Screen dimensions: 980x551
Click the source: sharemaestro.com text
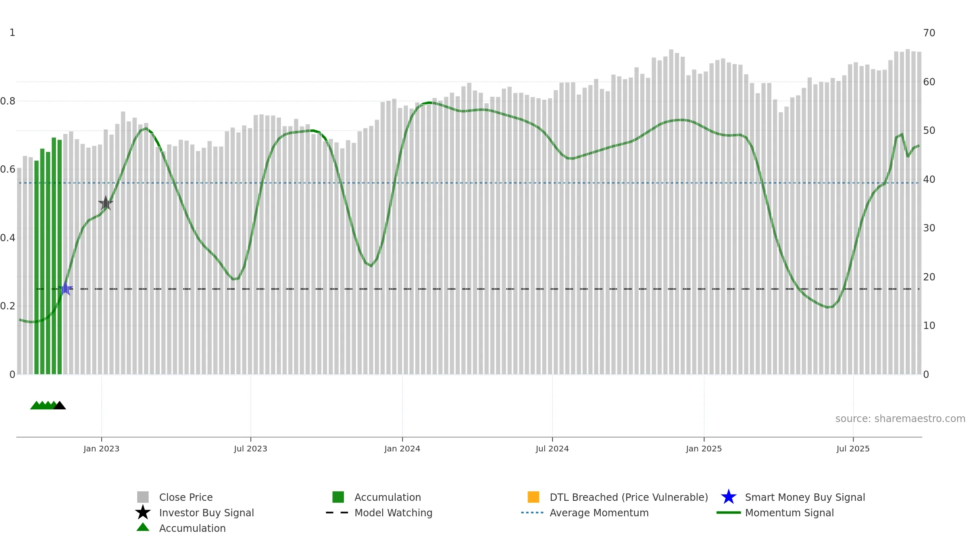(900, 419)
